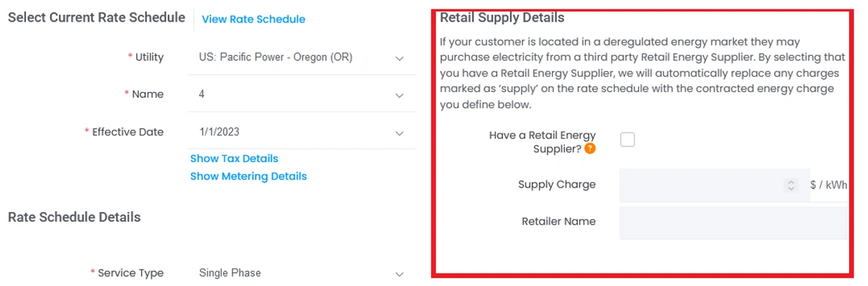
Task: Click into the Retailer Name text field
Action: pyautogui.click(x=733, y=222)
